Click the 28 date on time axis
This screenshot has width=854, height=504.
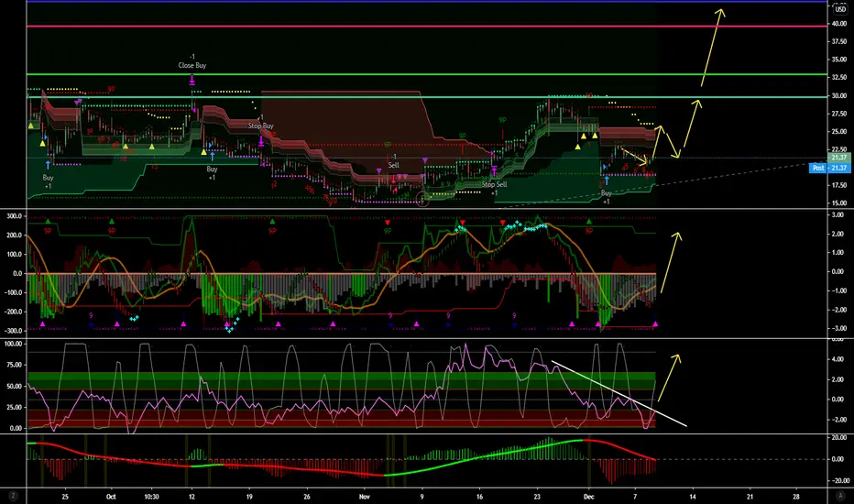coord(796,497)
